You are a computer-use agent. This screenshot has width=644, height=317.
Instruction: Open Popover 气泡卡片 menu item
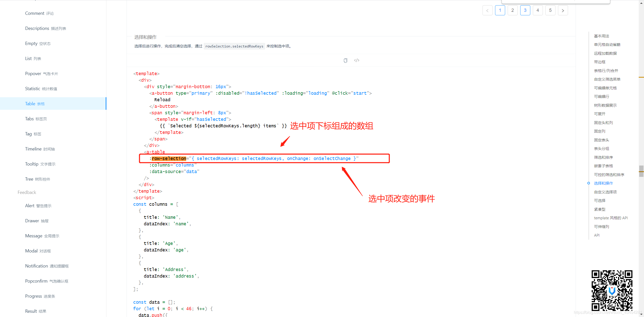[x=42, y=74]
